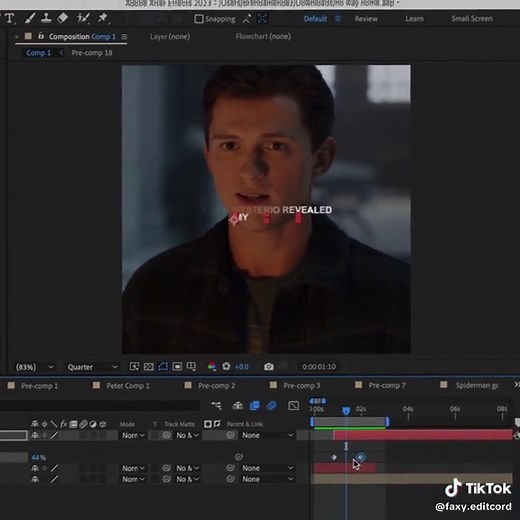
Task: Switch to the Small Screen workspace
Action: click(x=472, y=19)
